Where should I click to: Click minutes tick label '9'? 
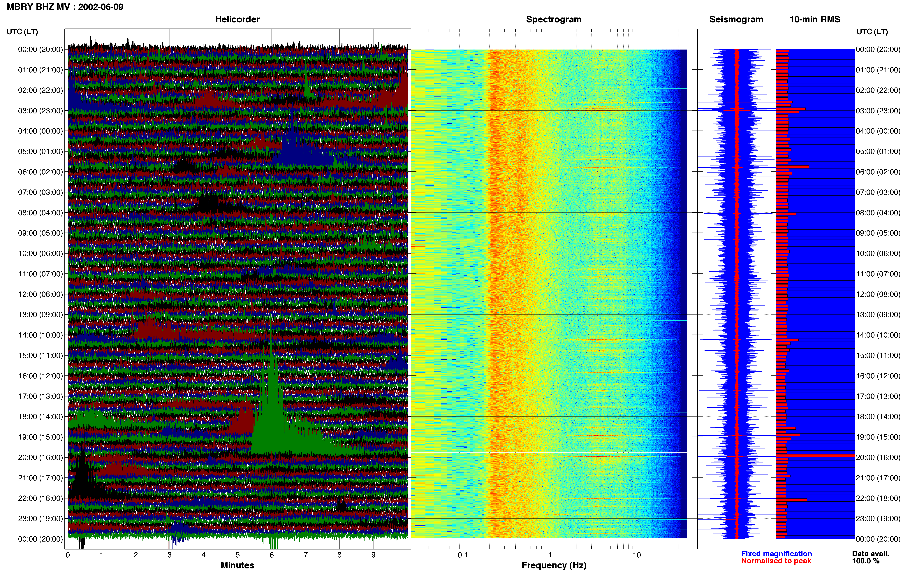[373, 555]
